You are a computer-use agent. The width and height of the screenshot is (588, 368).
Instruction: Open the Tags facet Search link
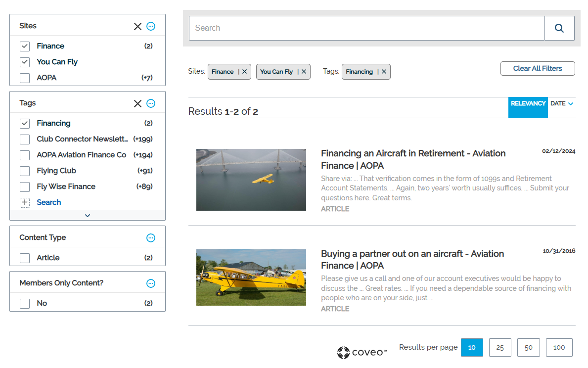pos(49,203)
